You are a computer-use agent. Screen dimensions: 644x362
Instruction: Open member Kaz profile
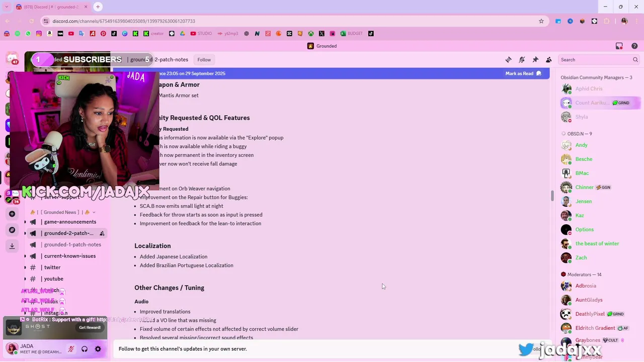pyautogui.click(x=600, y=215)
